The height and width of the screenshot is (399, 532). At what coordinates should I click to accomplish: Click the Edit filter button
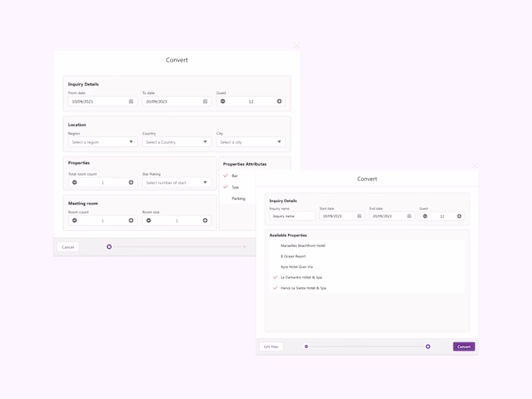pyautogui.click(x=271, y=347)
